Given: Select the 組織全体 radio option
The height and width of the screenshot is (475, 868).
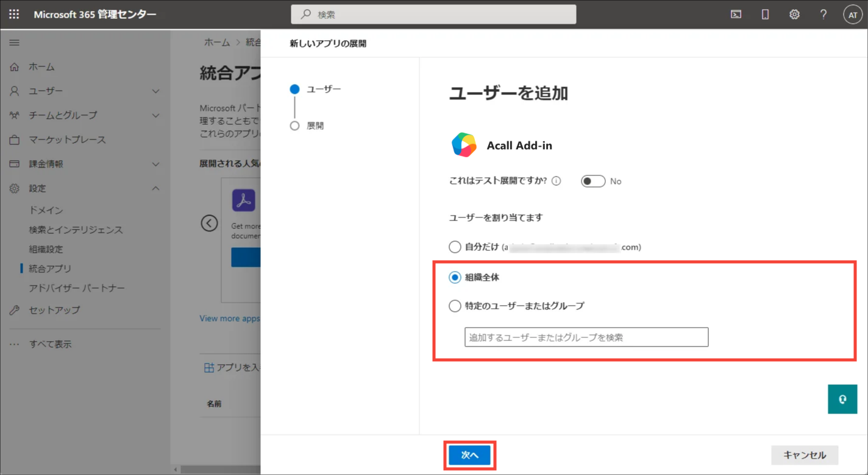Looking at the screenshot, I should [x=455, y=278].
